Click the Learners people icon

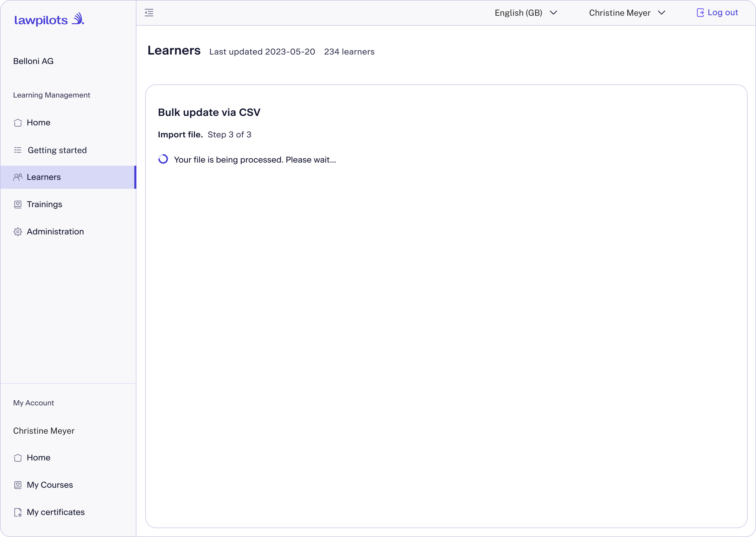click(18, 177)
